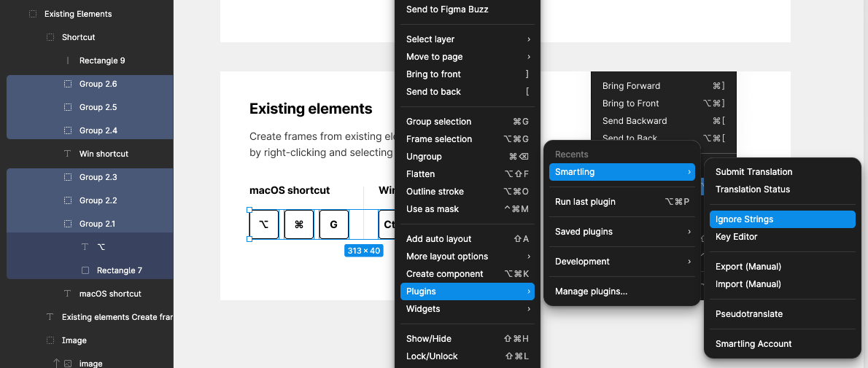The width and height of the screenshot is (868, 368).
Task: Click Bring Forward in canvas image
Action: tap(631, 86)
